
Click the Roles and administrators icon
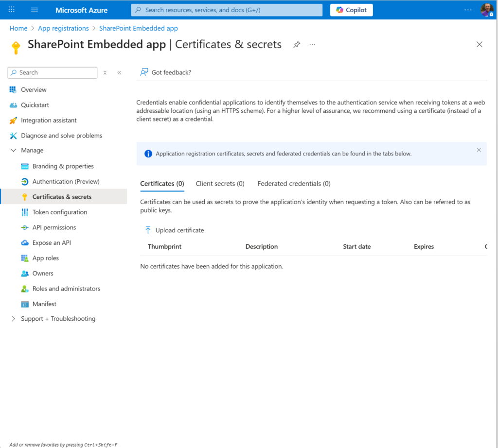25,289
